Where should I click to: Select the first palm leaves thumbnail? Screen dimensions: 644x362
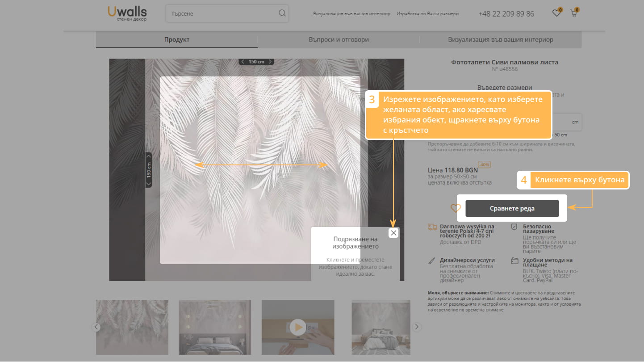tap(132, 327)
